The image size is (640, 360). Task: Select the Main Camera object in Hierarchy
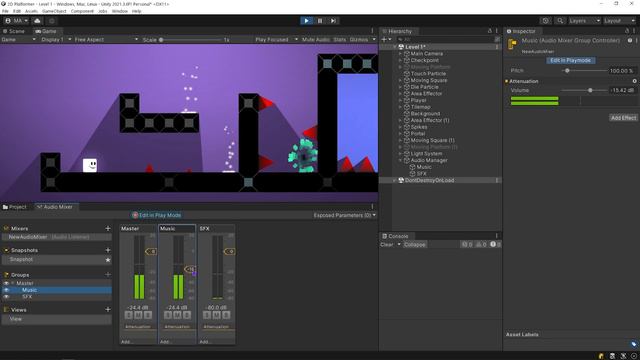[x=427, y=53]
